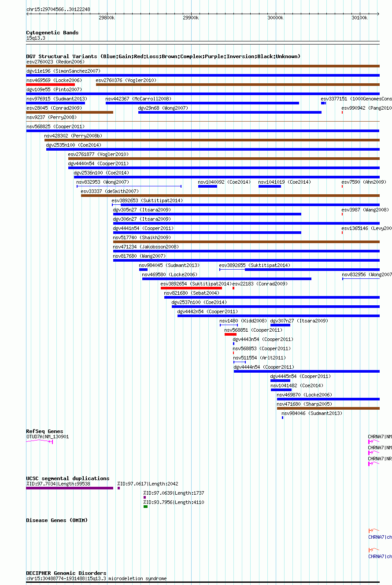392x585 pixels.
Task: Open dgv4444n54 (Cooper2011) label
Action: point(264,367)
